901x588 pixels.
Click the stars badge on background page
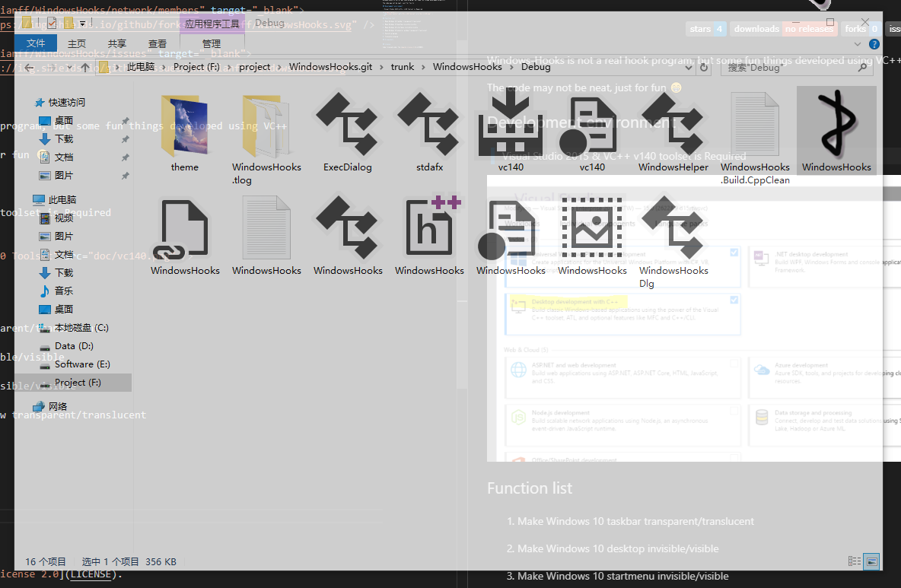pyautogui.click(x=706, y=29)
